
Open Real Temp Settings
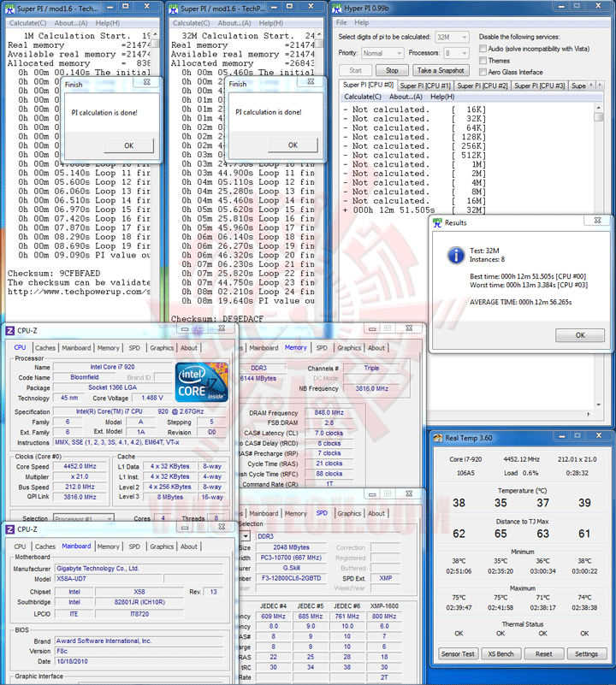586,654
